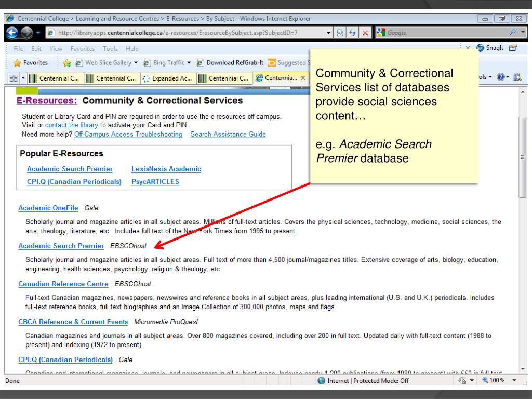Open the File menu
The width and height of the screenshot is (532, 399).
click(x=18, y=49)
